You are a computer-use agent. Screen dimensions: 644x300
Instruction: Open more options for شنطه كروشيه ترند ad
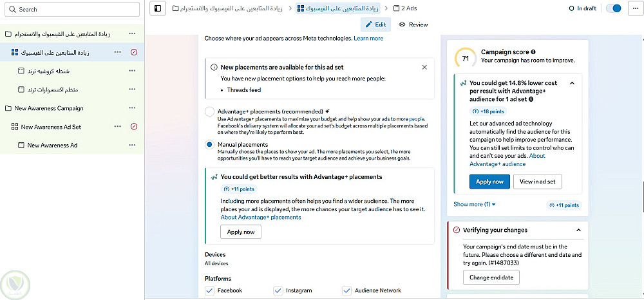(x=132, y=71)
